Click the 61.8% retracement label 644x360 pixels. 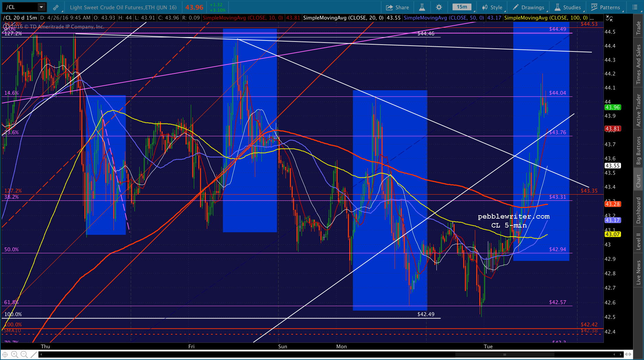pyautogui.click(x=11, y=302)
